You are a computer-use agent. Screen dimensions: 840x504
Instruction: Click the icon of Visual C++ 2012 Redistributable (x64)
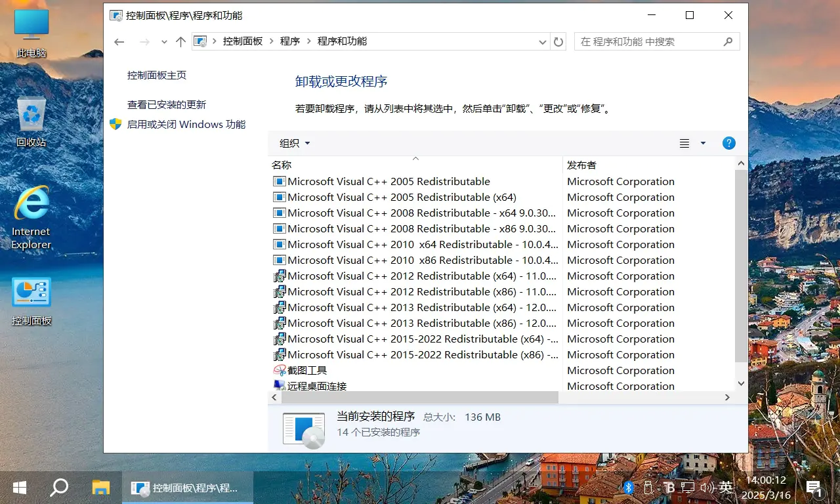click(280, 276)
